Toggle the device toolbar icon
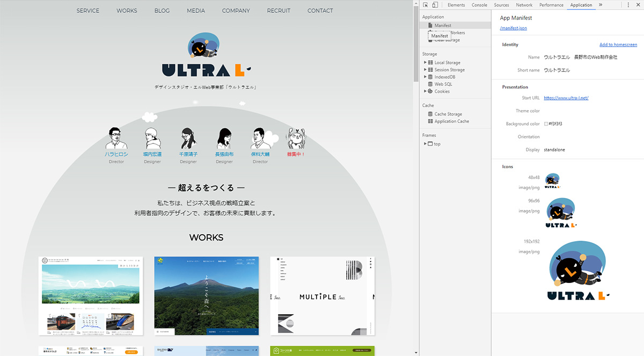This screenshot has width=644, height=356. (435, 5)
